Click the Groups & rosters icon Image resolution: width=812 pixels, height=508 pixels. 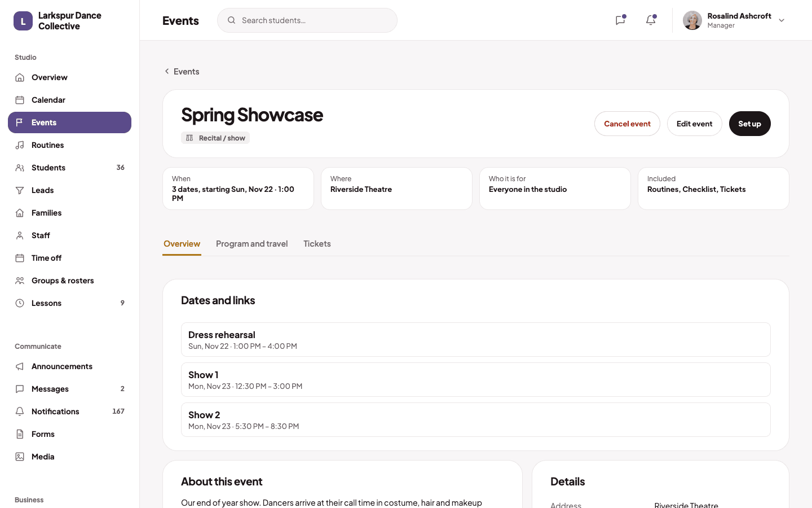[20, 281]
